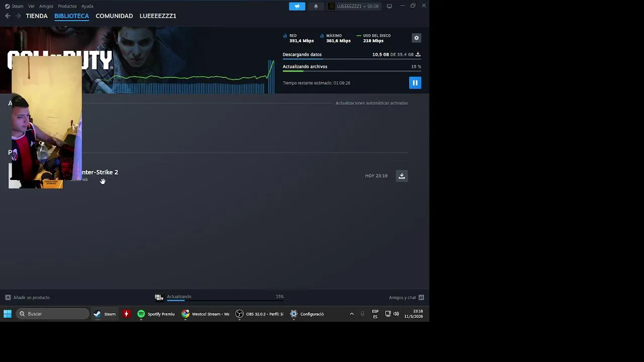The image size is (644, 362).
Task: Click the '10,5 GB DE 35,4 GB' text
Action: point(393,54)
